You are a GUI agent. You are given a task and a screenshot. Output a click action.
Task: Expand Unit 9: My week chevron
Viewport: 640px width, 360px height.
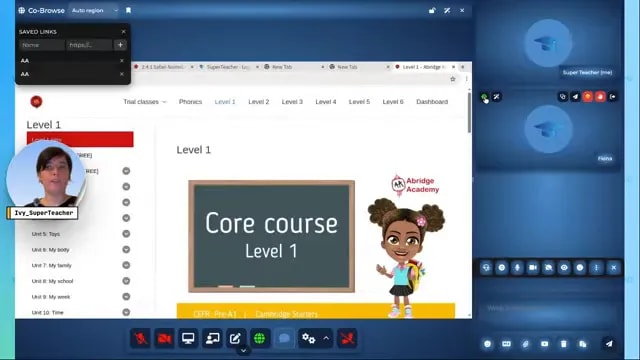click(x=126, y=296)
